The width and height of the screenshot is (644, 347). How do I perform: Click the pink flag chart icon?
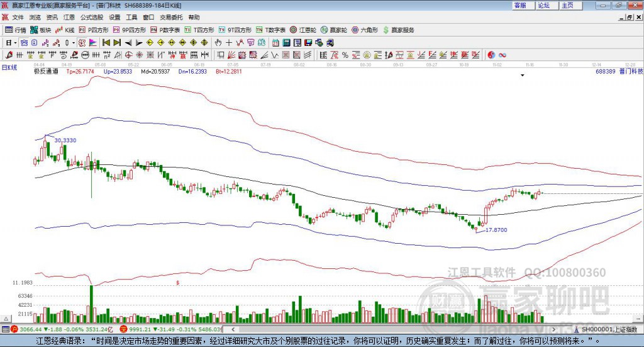pos(93,43)
